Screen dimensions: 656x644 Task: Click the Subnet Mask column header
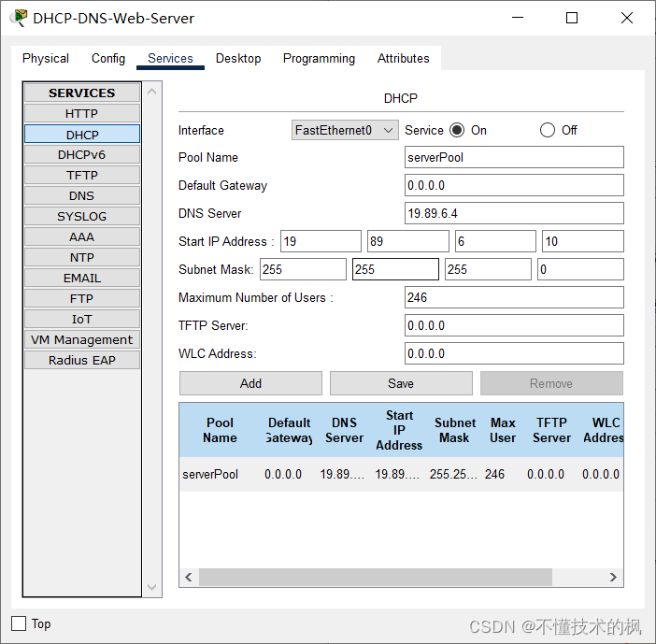pos(455,430)
